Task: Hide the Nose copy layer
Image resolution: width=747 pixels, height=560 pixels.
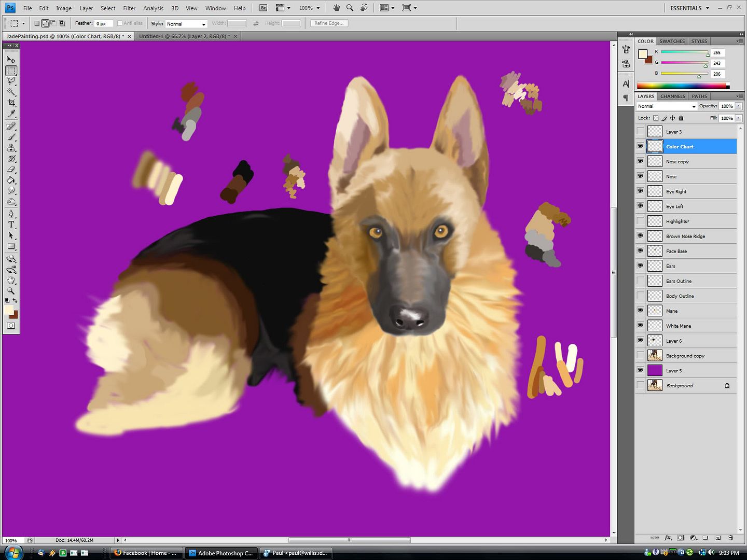Action: [640, 161]
